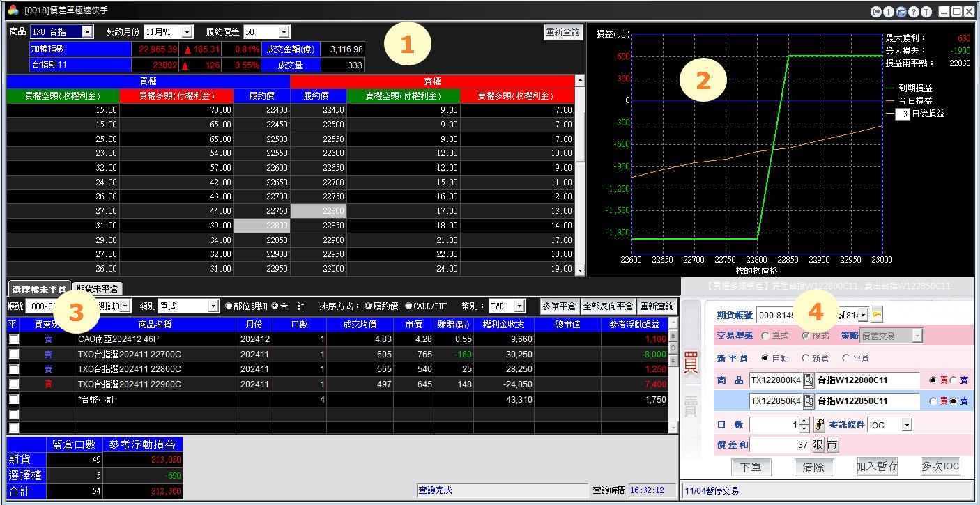Click 多次IOC button

click(x=940, y=467)
